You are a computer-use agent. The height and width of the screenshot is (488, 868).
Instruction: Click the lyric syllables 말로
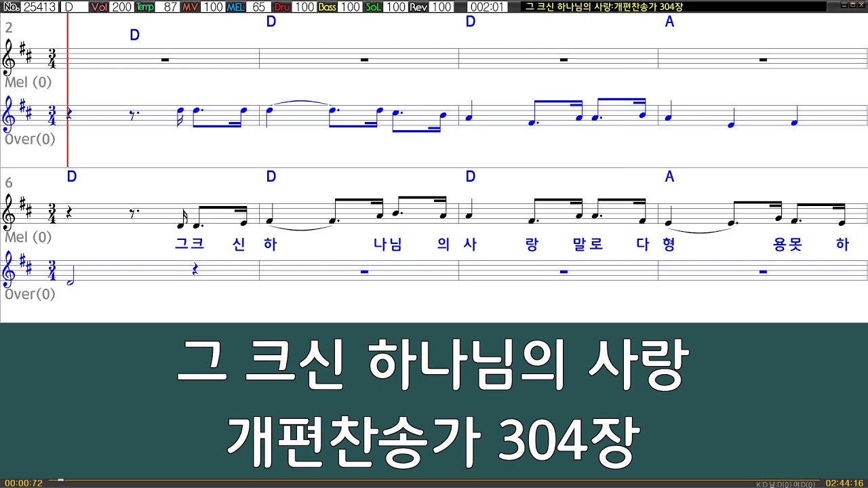(x=588, y=245)
